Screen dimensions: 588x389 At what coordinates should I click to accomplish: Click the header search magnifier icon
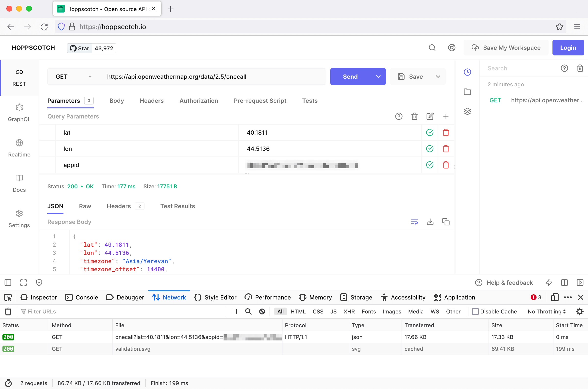click(432, 48)
